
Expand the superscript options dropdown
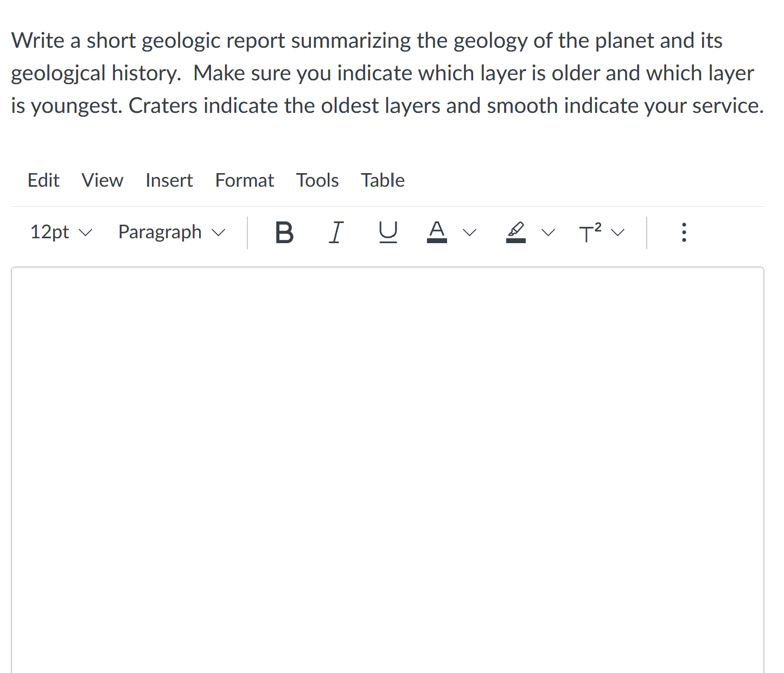(618, 232)
